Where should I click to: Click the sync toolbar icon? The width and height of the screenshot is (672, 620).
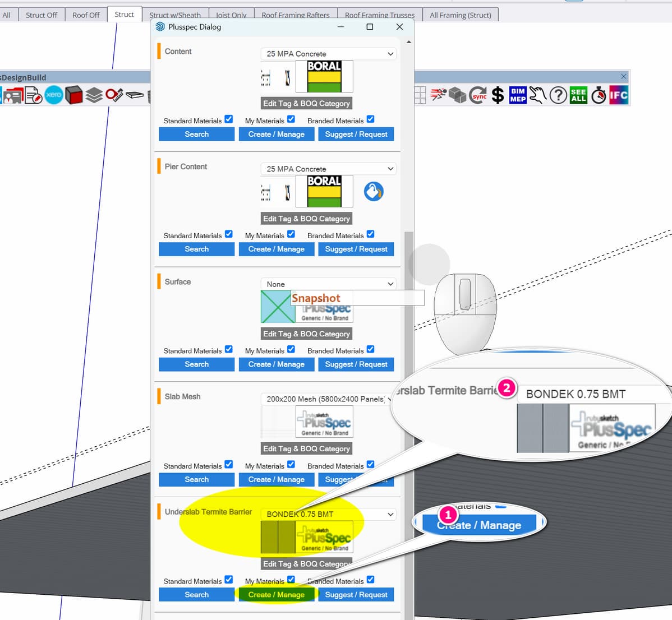[x=477, y=95]
